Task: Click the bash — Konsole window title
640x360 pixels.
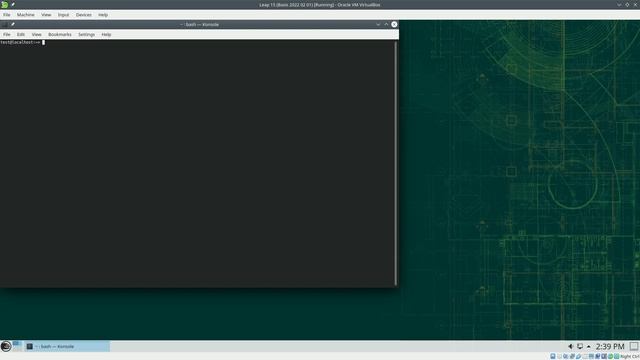Action: pos(200,24)
